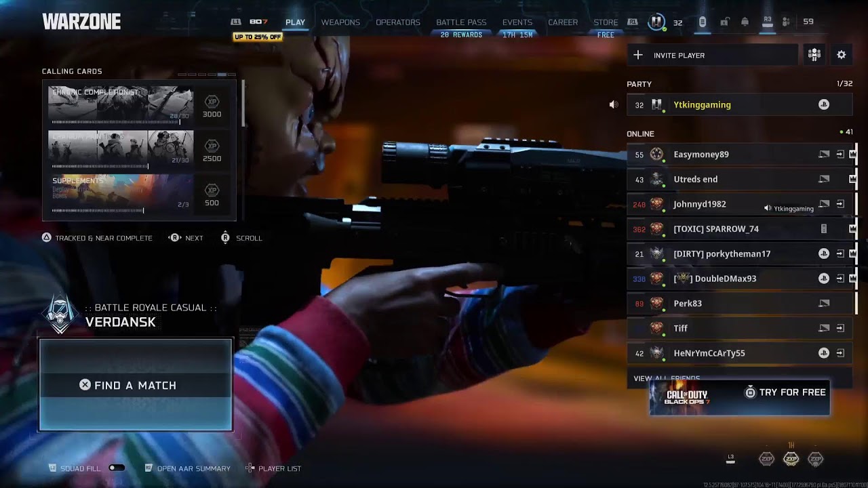Select friend Perk83
Screen dimensions: 868x488
(738, 304)
